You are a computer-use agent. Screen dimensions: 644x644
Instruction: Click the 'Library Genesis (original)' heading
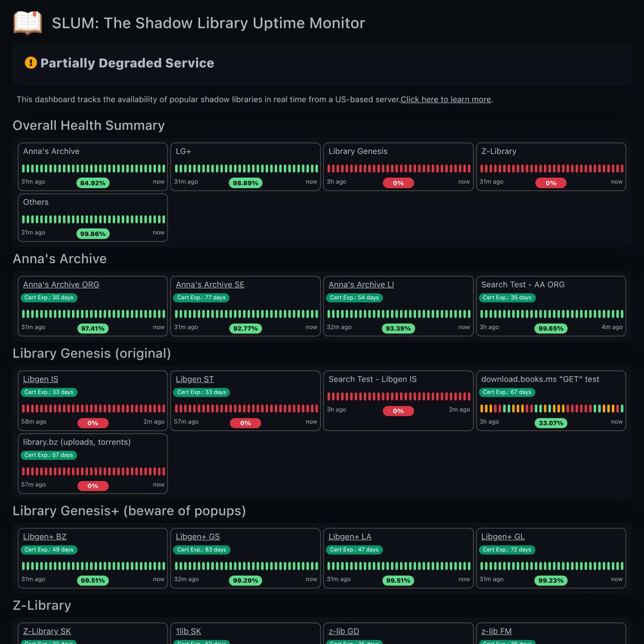click(x=92, y=353)
